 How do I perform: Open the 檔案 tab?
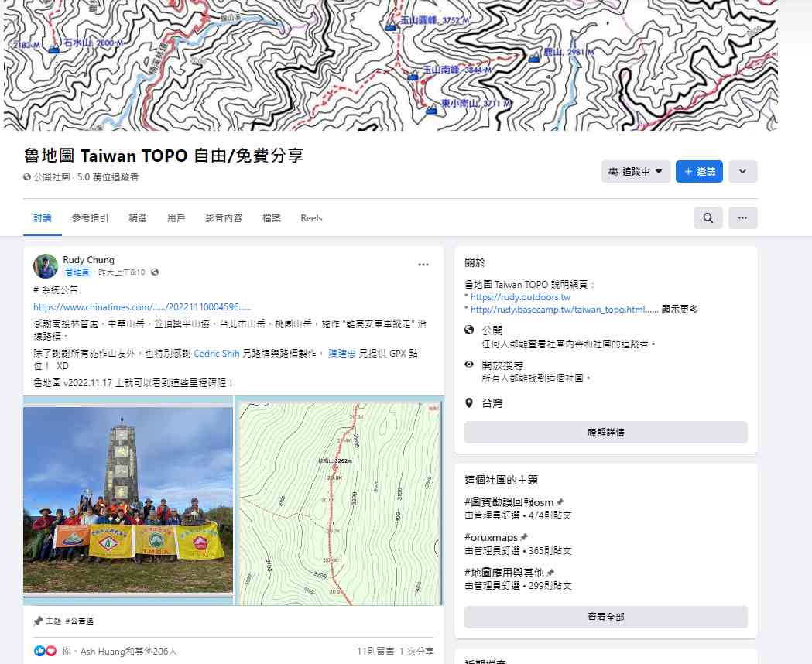point(272,218)
